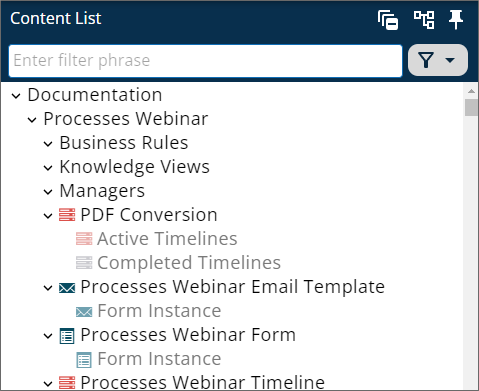Screen dimensions: 479x391
Task: Collapse the Knowledge Views node
Action: coord(48,168)
